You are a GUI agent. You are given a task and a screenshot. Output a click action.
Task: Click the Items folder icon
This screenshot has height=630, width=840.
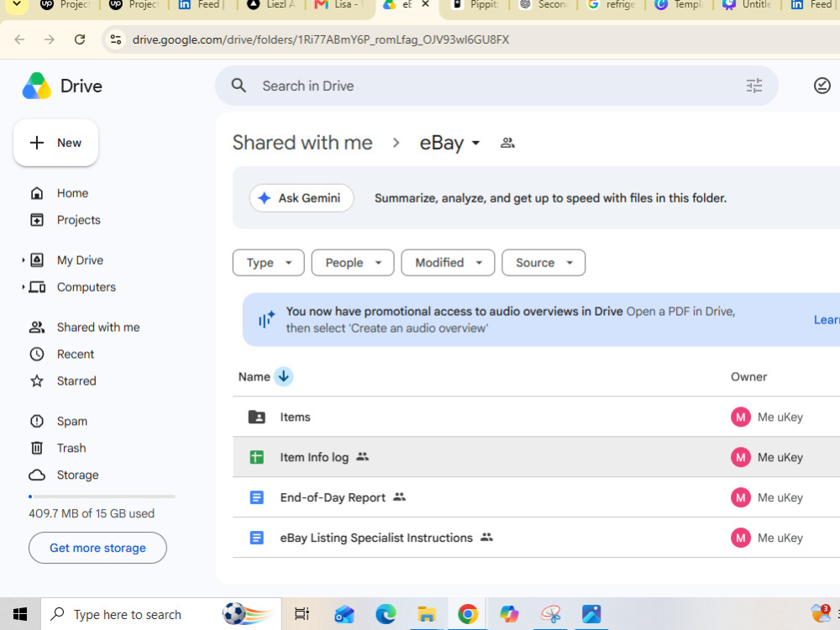tap(256, 417)
